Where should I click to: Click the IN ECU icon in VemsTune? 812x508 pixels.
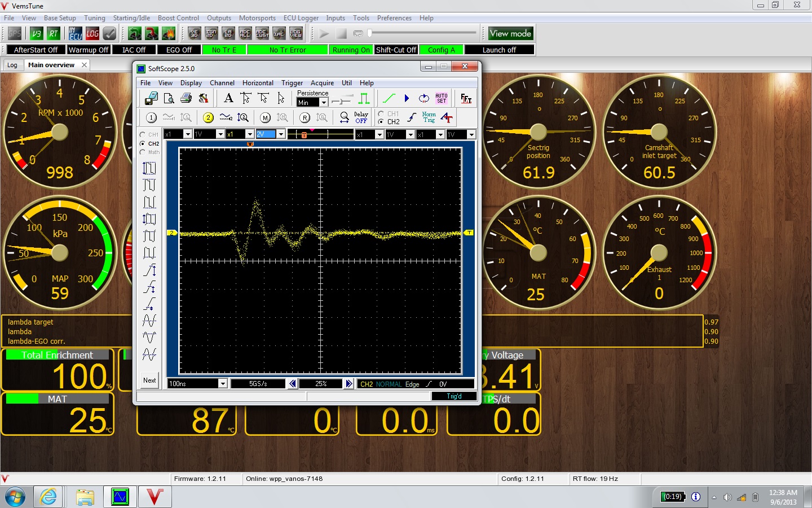point(76,33)
